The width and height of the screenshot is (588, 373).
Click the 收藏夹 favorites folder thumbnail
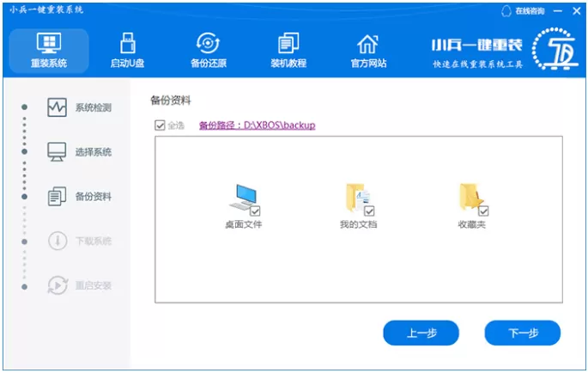470,197
